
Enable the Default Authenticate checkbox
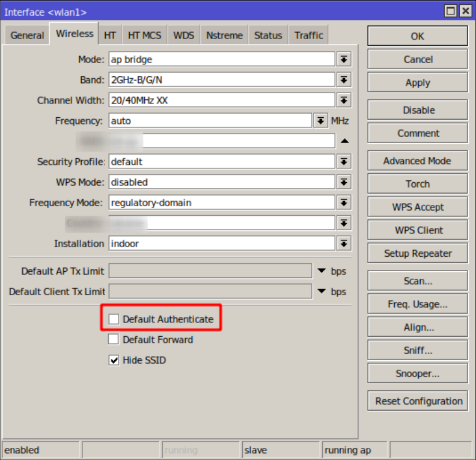(114, 319)
